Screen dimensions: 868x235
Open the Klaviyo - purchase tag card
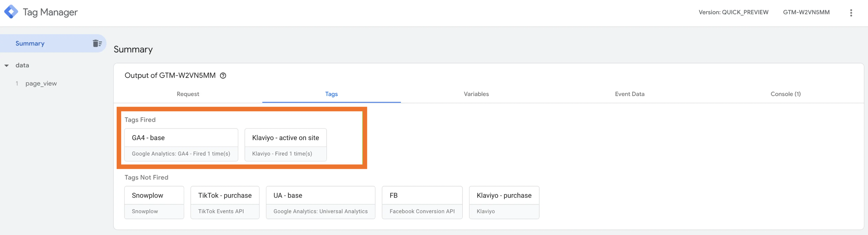(x=504, y=202)
